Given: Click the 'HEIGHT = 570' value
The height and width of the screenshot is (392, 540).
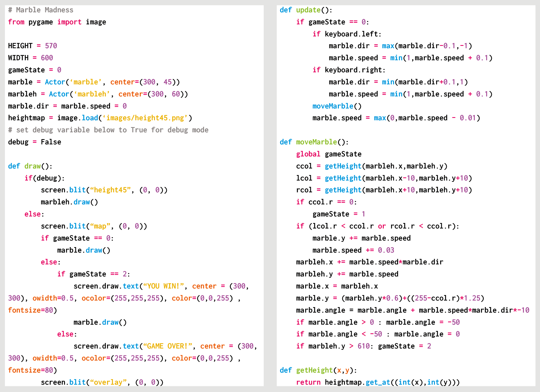Looking at the screenshot, I should click(51, 46).
